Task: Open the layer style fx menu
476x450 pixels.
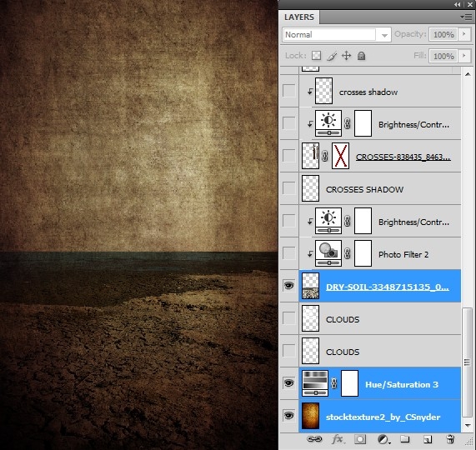Action: tap(338, 439)
